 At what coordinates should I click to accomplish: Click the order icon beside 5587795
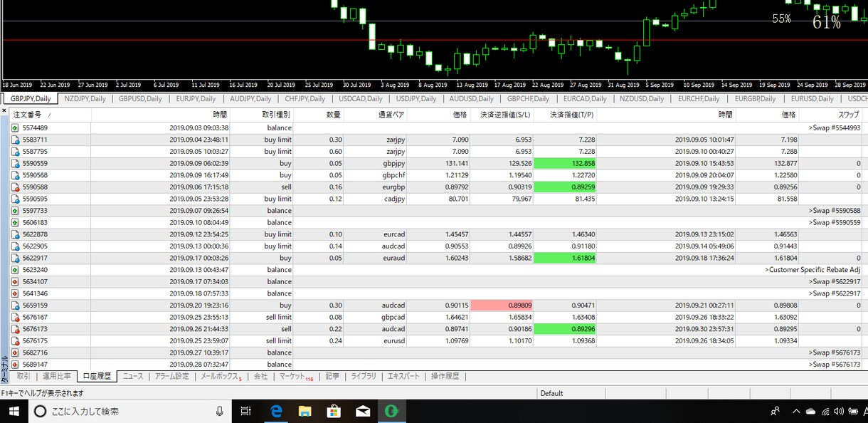coord(16,151)
